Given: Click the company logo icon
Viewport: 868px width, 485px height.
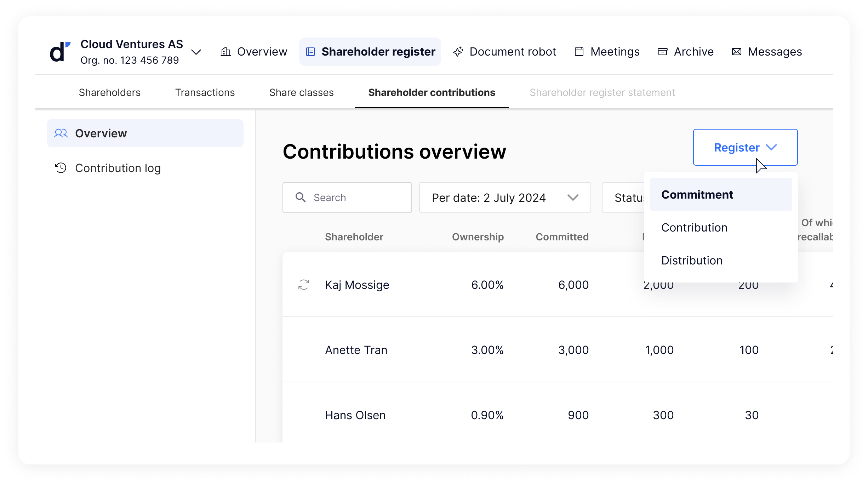Looking at the screenshot, I should click(x=60, y=52).
